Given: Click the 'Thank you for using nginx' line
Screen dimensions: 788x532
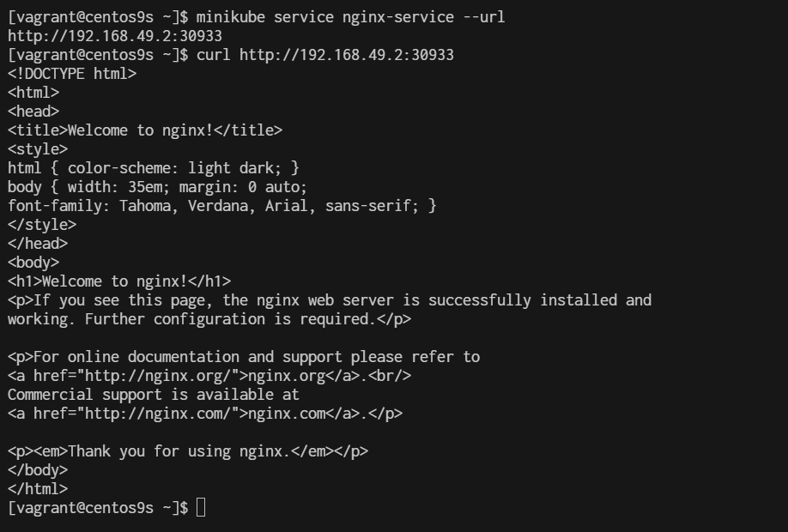Looking at the screenshot, I should click(188, 451).
